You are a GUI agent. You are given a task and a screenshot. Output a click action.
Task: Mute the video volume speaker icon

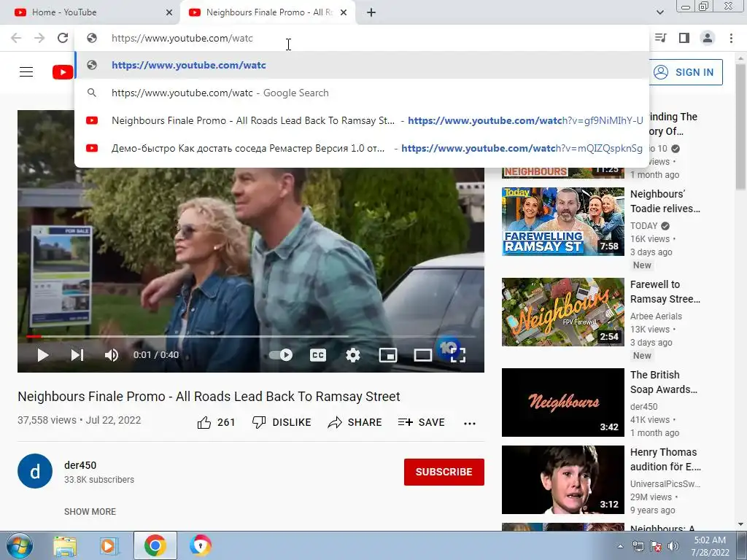coord(112,355)
